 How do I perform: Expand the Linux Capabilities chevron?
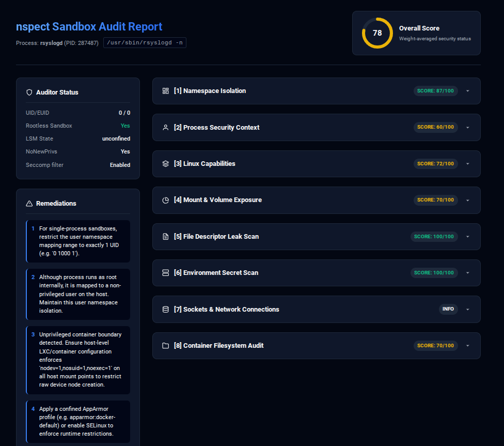pos(468,164)
